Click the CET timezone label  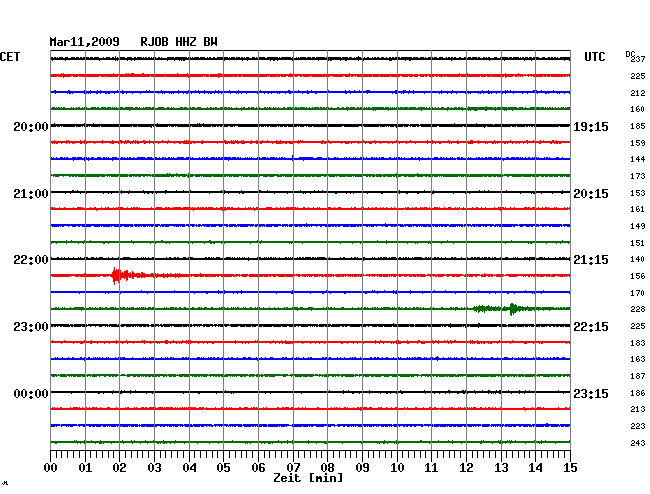point(10,57)
